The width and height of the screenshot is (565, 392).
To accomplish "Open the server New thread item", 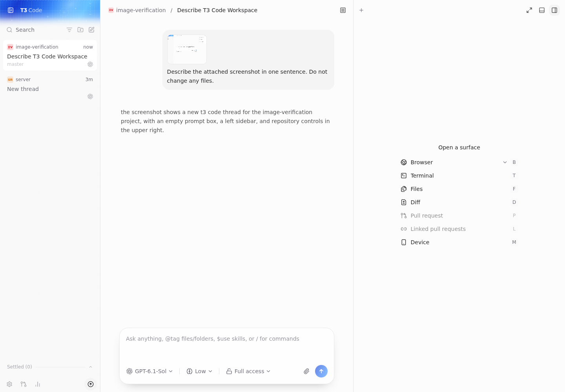I will [x=50, y=87].
